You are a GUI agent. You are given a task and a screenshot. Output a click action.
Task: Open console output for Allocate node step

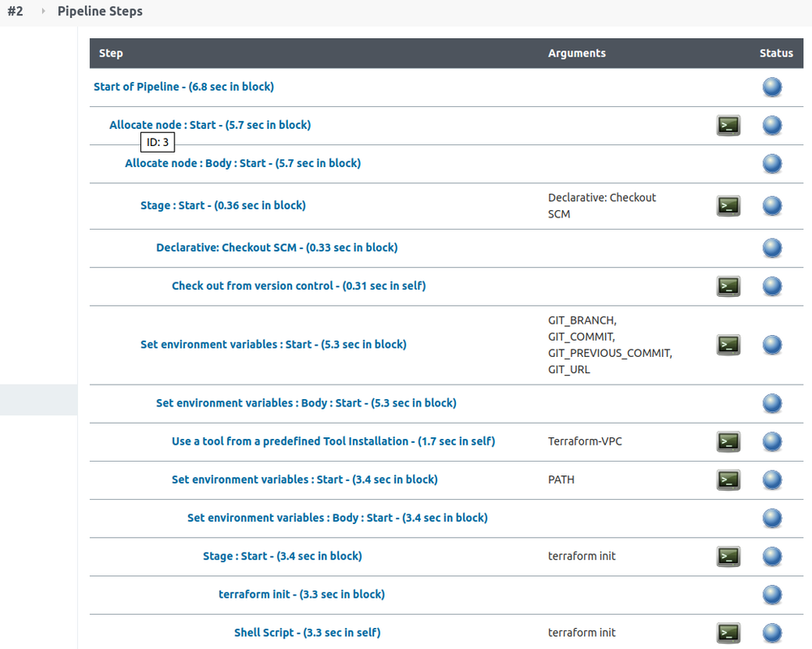tap(728, 125)
